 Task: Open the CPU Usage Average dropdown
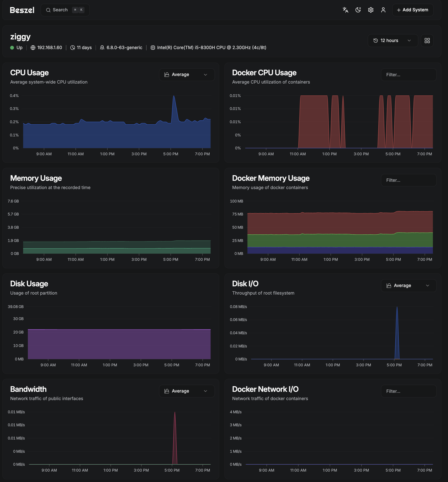186,75
